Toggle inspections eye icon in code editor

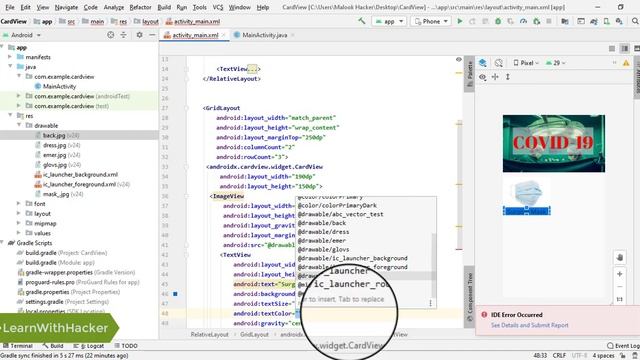[459, 60]
